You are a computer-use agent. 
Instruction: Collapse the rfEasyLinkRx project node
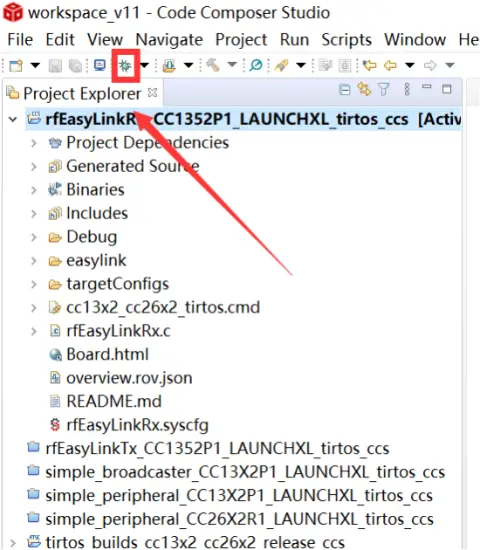(13, 120)
